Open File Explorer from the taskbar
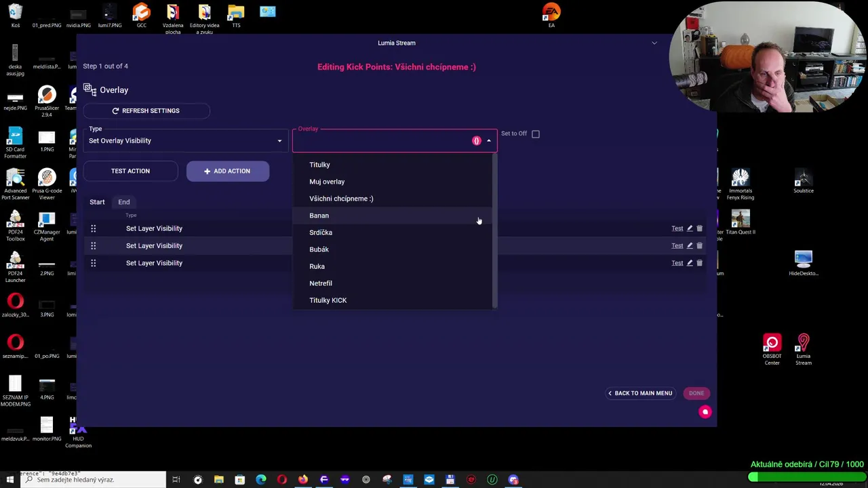Image resolution: width=868 pixels, height=488 pixels. [x=219, y=480]
